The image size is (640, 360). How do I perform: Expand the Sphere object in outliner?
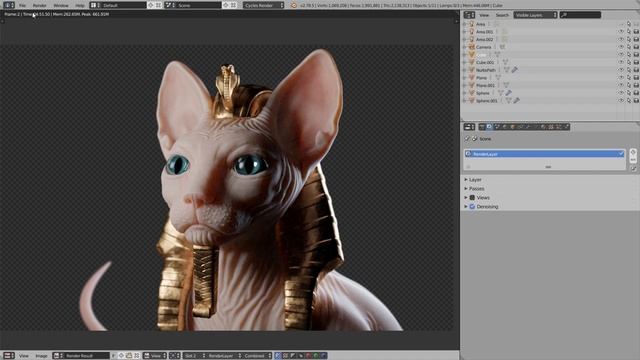click(x=464, y=93)
